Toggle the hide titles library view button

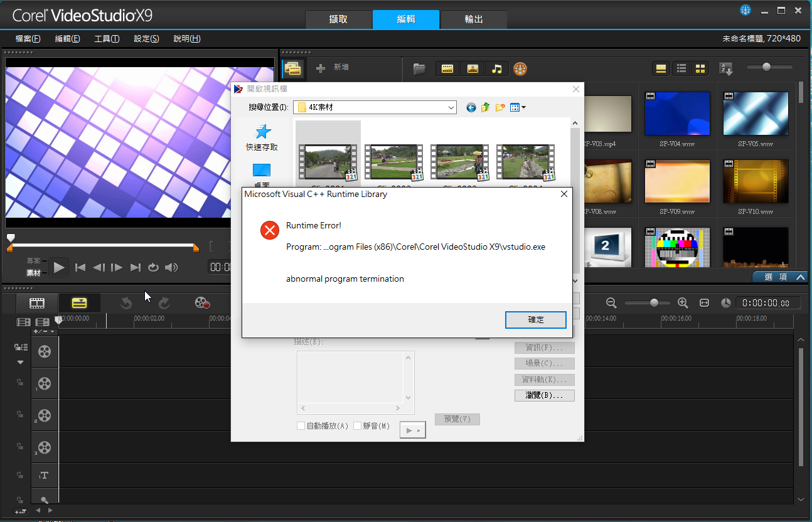click(661, 68)
